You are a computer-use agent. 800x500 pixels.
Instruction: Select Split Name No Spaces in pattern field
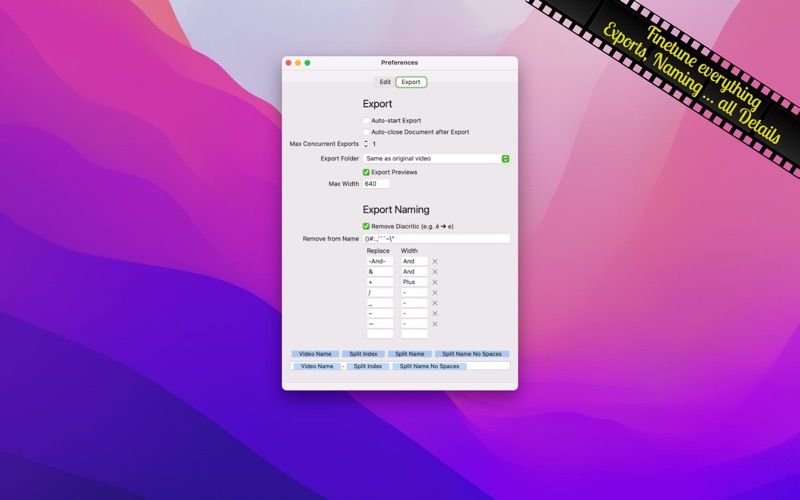click(430, 366)
